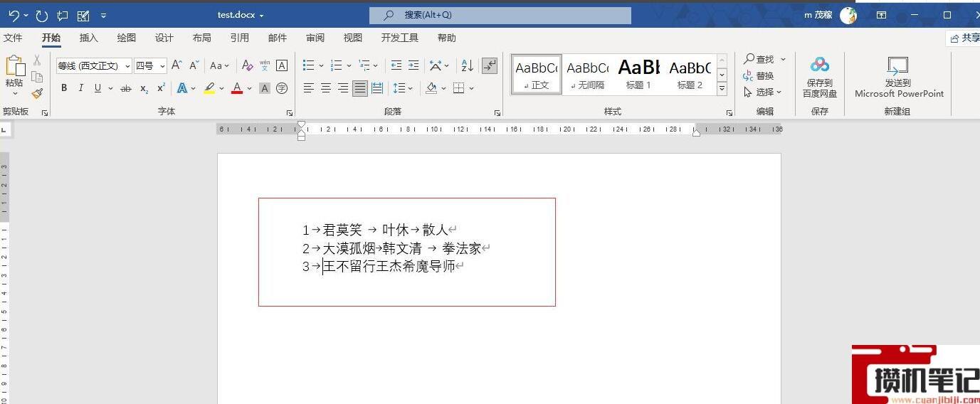Open the change case Aa dropdown
The height and width of the screenshot is (404, 980).
click(220, 65)
